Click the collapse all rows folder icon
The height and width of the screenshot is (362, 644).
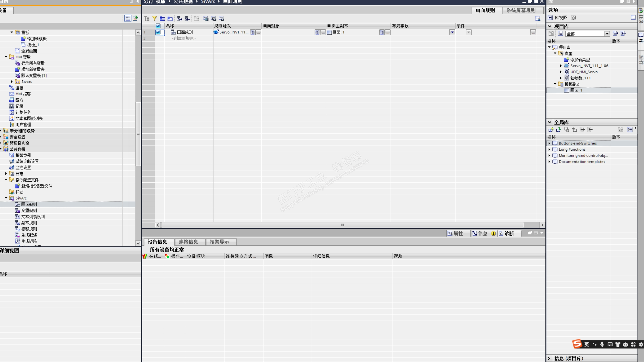170,18
